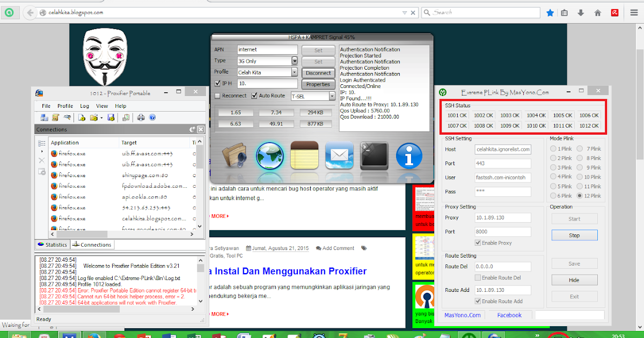The height and width of the screenshot is (338, 644).
Task: Click blue Help question icon in Proxifier
Action: [152, 117]
